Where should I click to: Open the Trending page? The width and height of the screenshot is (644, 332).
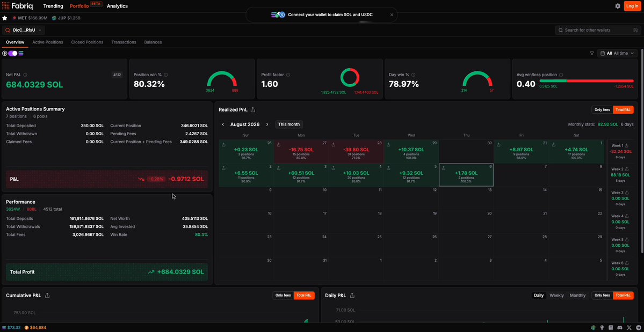click(53, 6)
